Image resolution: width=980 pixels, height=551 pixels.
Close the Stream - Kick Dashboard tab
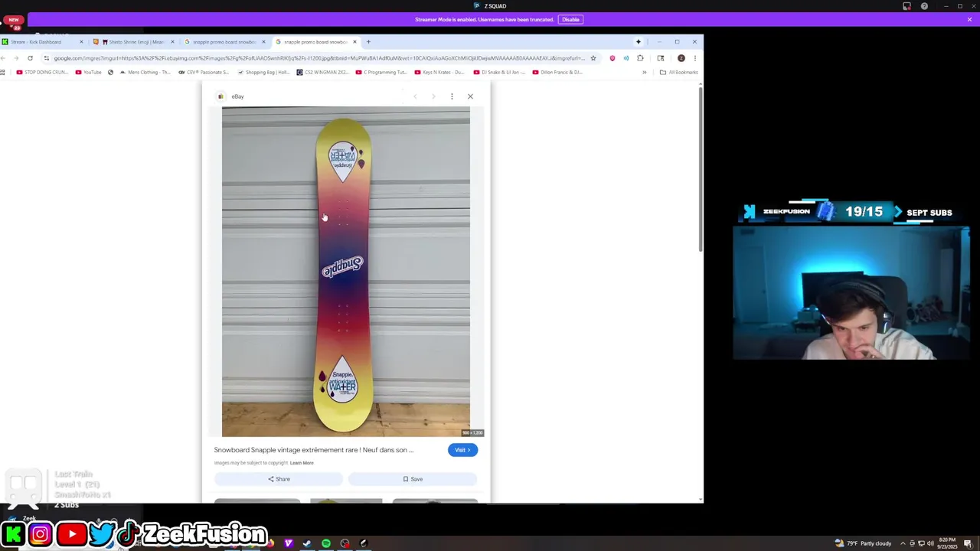[x=81, y=42]
